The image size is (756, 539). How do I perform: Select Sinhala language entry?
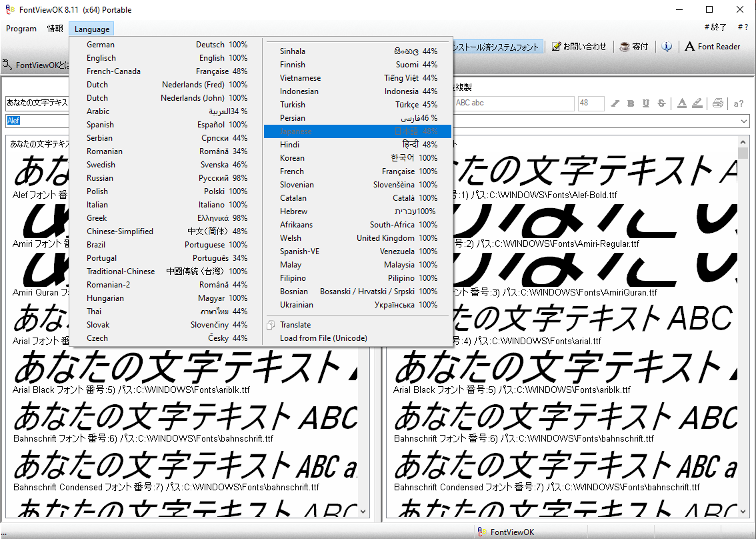tap(358, 51)
